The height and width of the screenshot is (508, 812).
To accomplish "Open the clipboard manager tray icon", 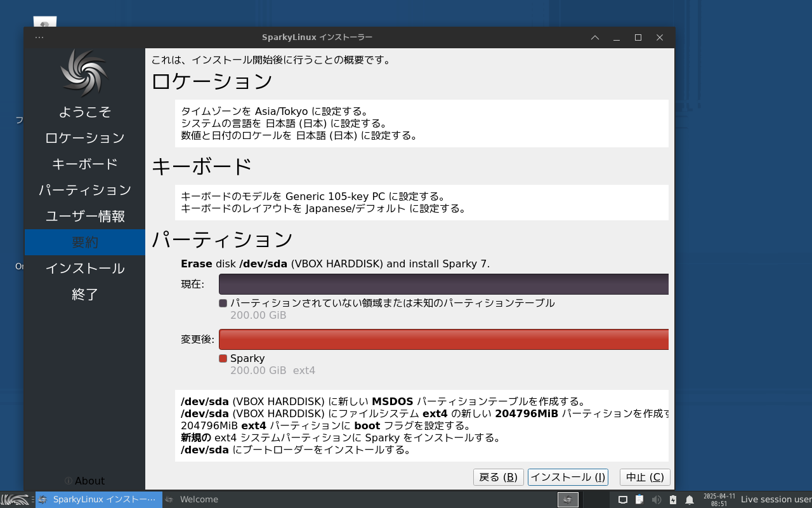I will pyautogui.click(x=639, y=500).
